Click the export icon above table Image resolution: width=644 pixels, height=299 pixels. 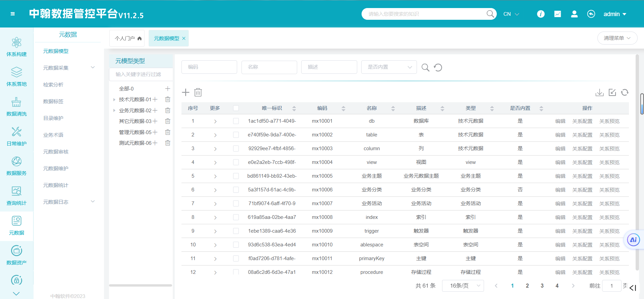(612, 93)
